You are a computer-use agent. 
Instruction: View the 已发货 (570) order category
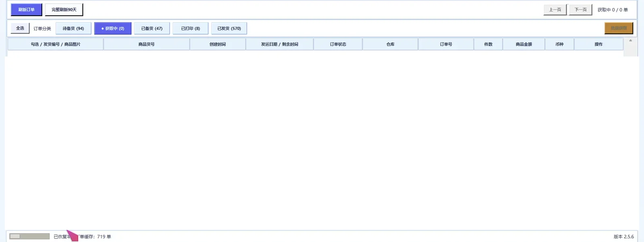229,28
